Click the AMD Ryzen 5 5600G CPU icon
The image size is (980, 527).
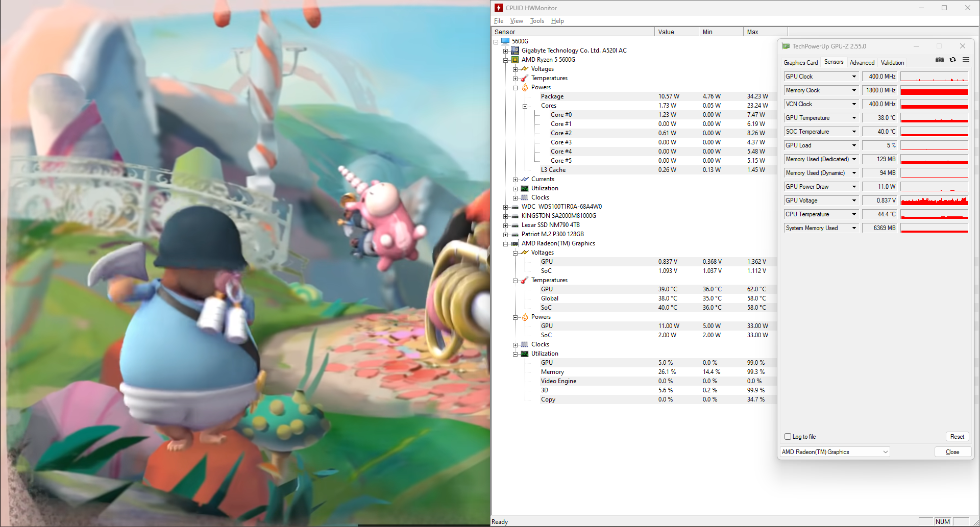point(515,60)
